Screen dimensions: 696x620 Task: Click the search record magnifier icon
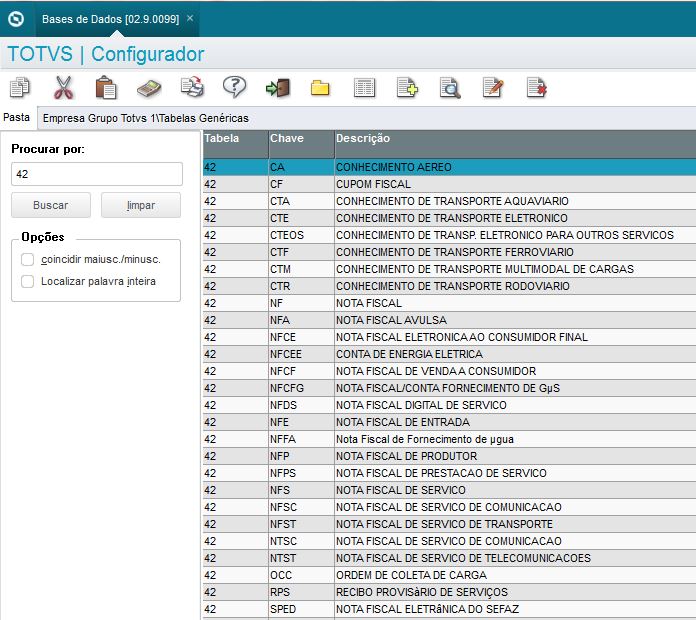(450, 88)
